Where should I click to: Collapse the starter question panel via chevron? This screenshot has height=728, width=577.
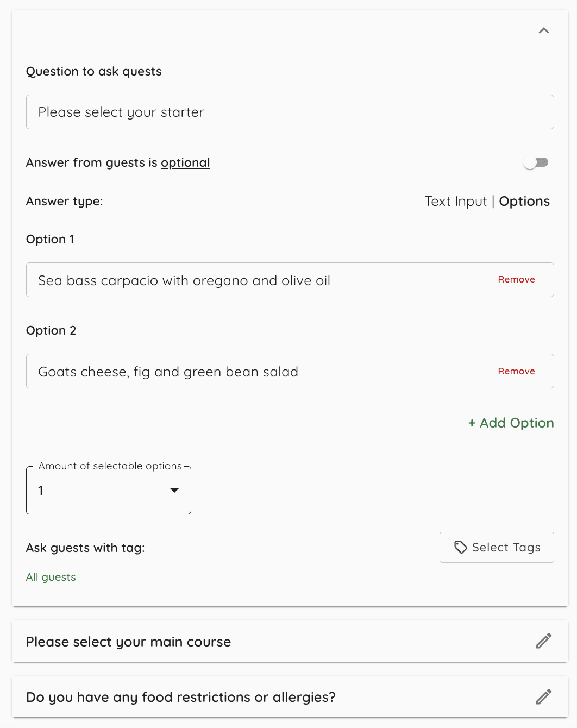[x=543, y=30]
